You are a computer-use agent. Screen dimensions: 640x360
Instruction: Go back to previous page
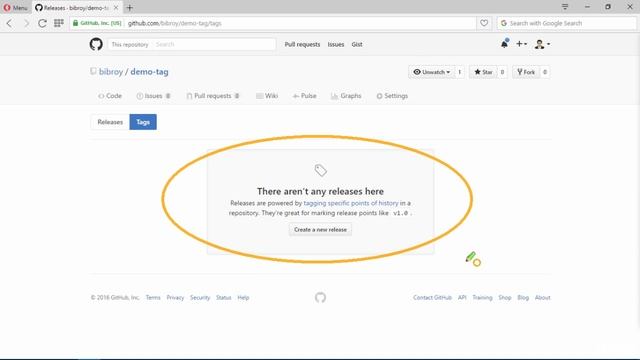(9, 23)
